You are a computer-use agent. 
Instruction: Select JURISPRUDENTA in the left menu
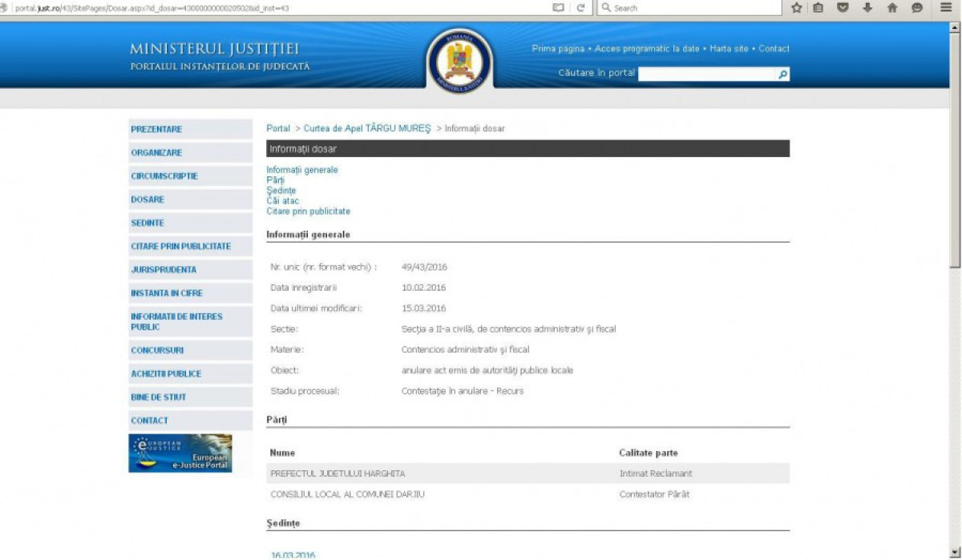(x=164, y=270)
